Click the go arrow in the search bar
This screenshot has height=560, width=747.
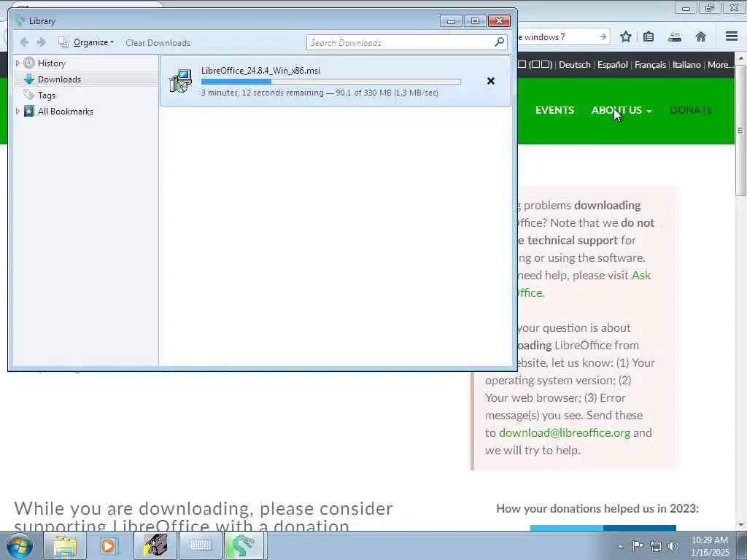click(x=603, y=36)
